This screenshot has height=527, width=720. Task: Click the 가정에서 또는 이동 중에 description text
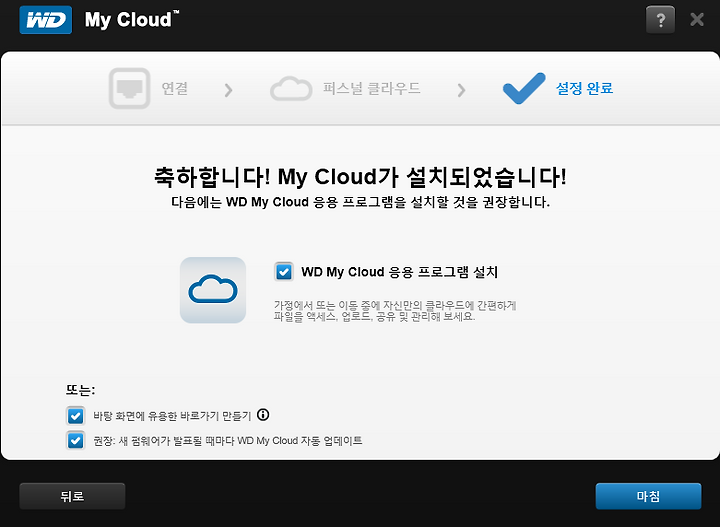click(395, 311)
